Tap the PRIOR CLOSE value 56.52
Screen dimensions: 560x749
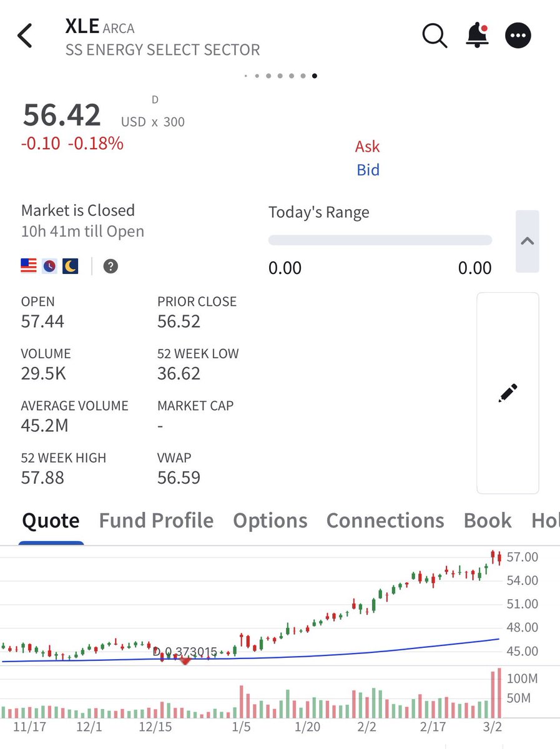pyautogui.click(x=179, y=321)
